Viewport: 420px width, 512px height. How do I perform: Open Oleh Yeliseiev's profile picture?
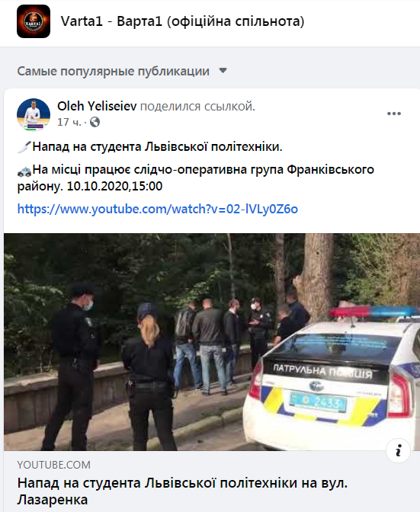pos(34,114)
